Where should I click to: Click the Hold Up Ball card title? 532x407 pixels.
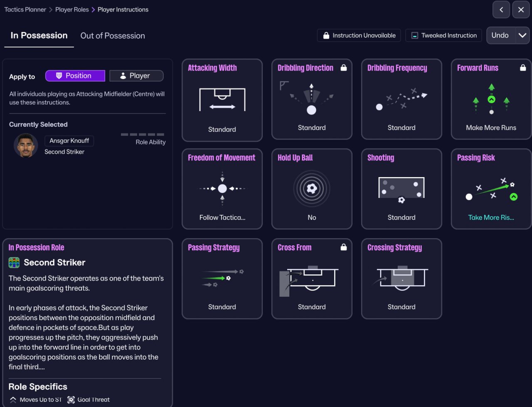pos(295,158)
